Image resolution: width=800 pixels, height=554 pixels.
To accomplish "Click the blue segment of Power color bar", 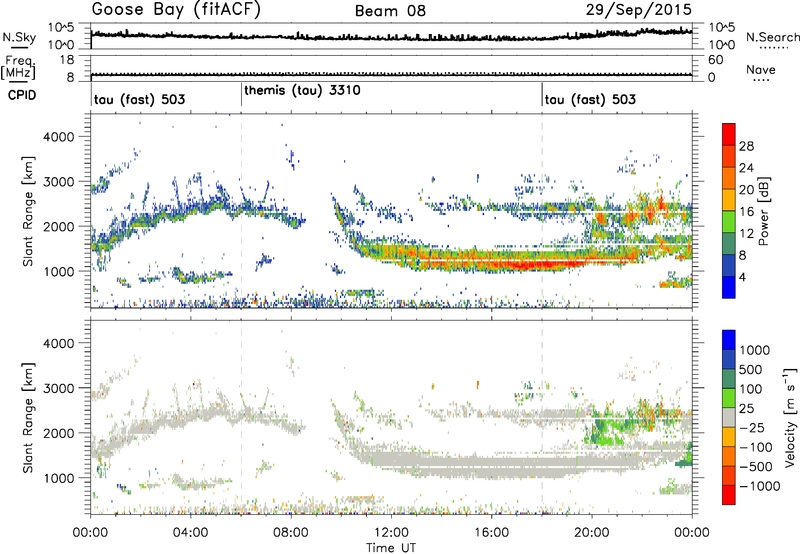I will tap(729, 287).
